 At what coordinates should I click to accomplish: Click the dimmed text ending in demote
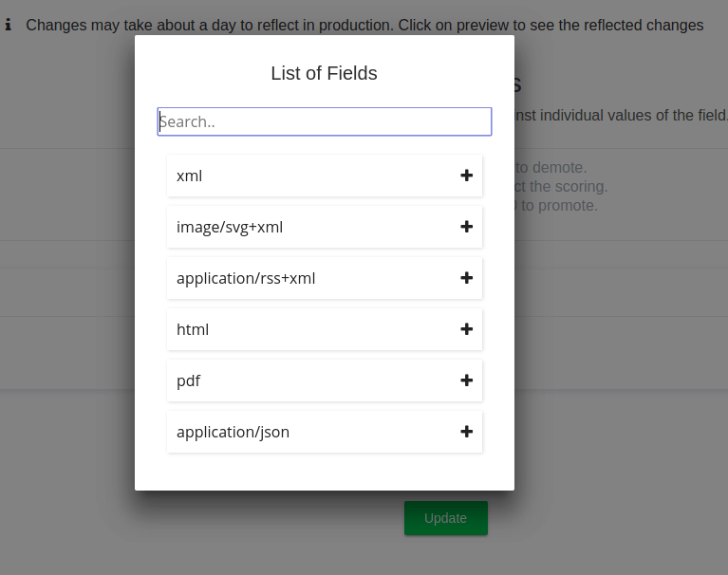coord(551,168)
